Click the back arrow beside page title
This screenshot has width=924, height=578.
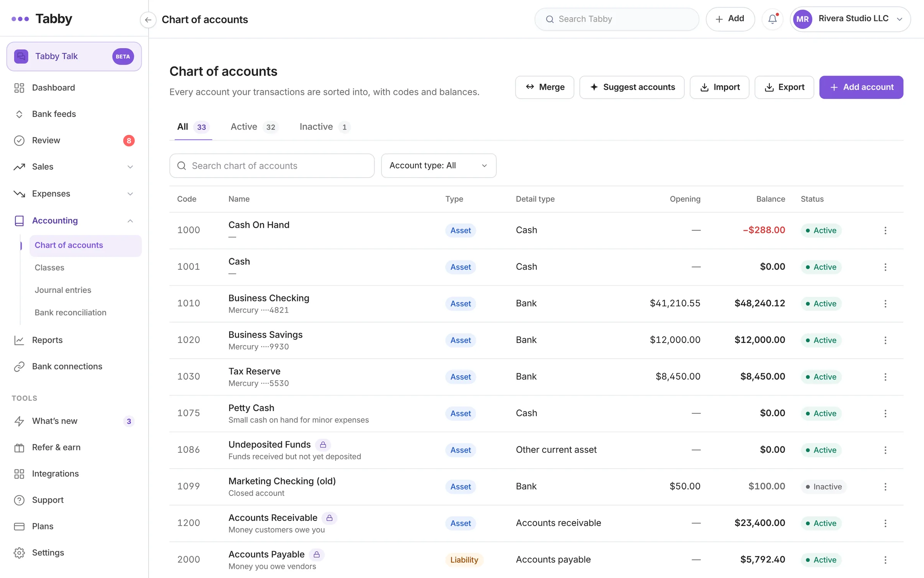tap(148, 20)
